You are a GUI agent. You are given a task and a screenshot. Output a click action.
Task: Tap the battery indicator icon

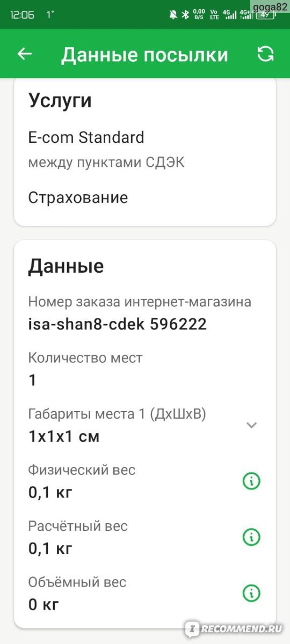[x=265, y=14]
